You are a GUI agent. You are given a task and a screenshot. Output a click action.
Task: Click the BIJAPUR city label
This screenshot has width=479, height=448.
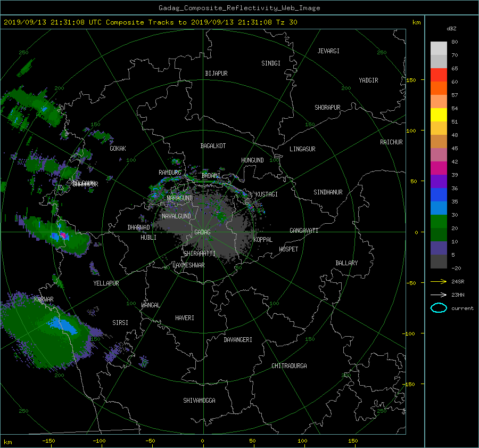(216, 74)
